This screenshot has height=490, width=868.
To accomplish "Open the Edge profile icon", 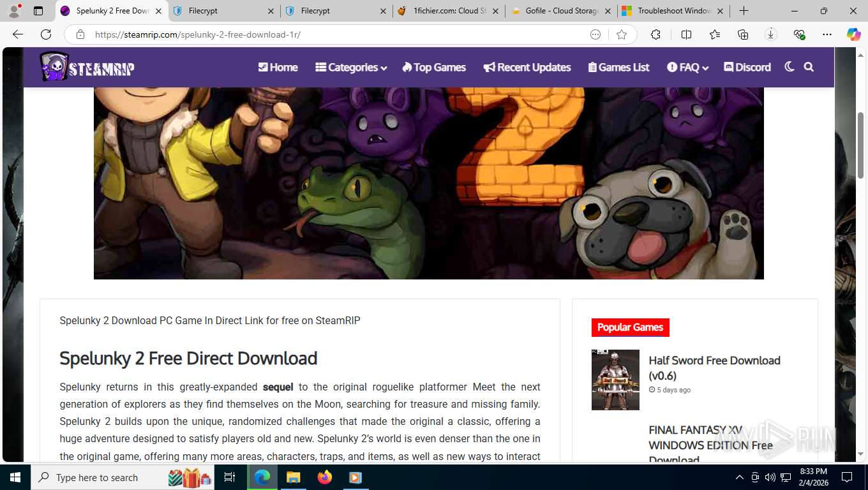I will coord(14,11).
